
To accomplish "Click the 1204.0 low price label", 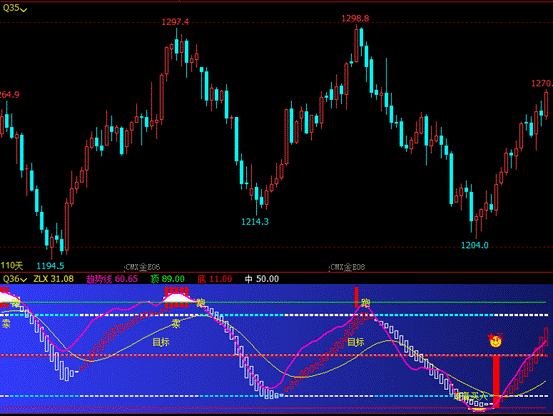I will [x=475, y=245].
